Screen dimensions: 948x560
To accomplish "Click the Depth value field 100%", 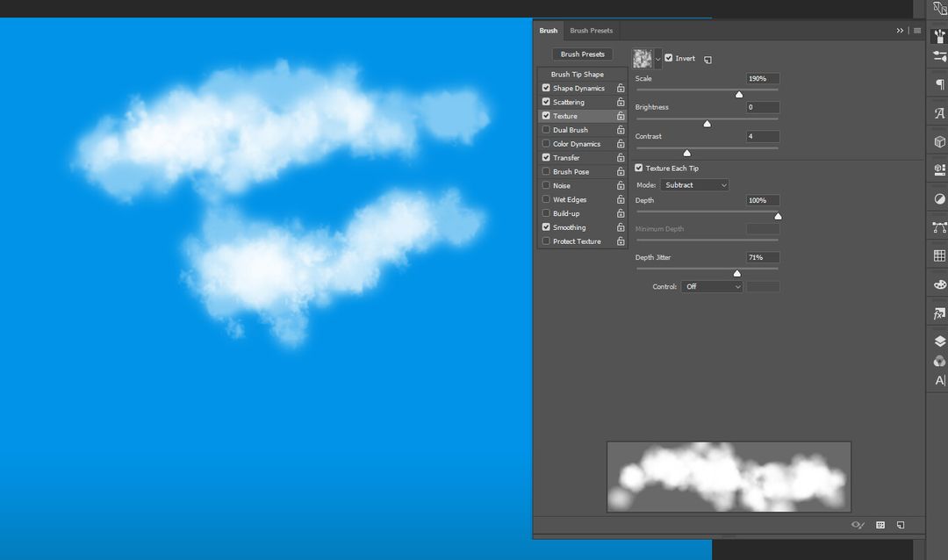I will coord(763,200).
